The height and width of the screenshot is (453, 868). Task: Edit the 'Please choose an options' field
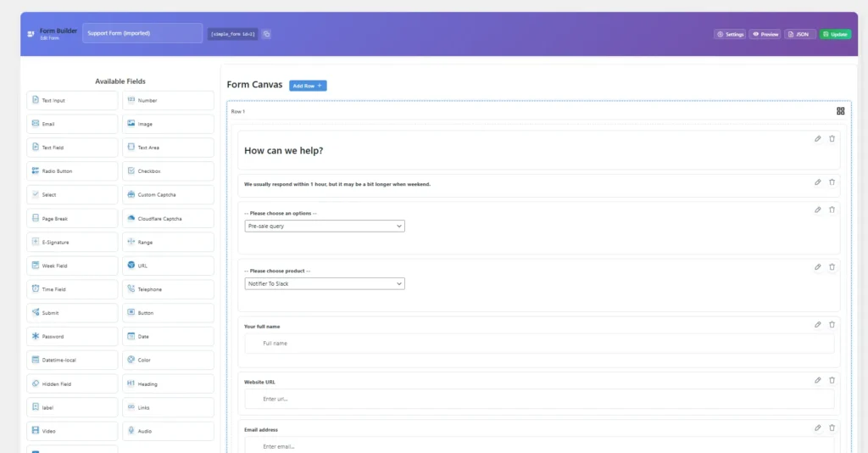point(818,210)
